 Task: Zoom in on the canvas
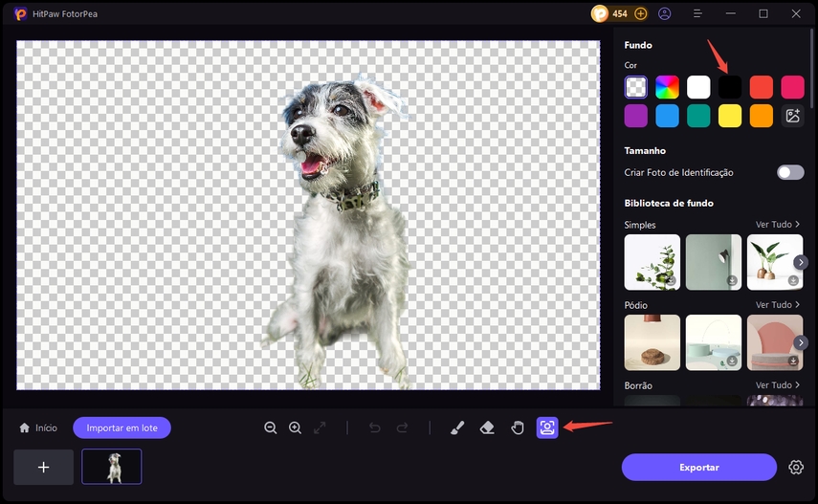pyautogui.click(x=295, y=427)
